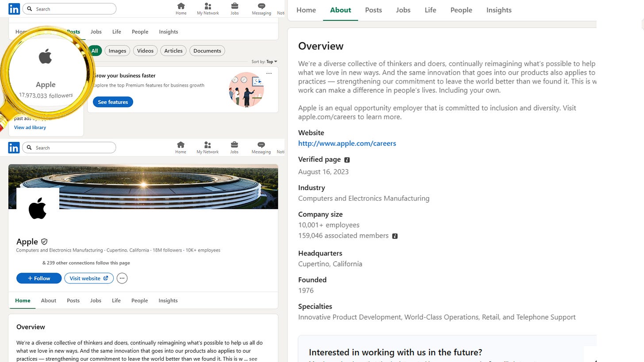The width and height of the screenshot is (644, 362).
Task: Open the Posts tab below the Follow button
Action: 73,301
